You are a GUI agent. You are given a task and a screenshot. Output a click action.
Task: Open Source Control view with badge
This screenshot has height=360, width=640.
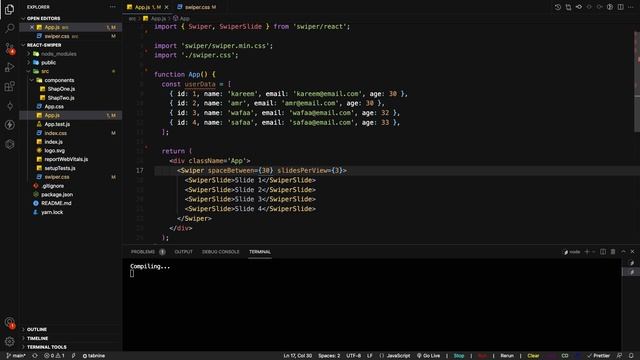coord(9,48)
